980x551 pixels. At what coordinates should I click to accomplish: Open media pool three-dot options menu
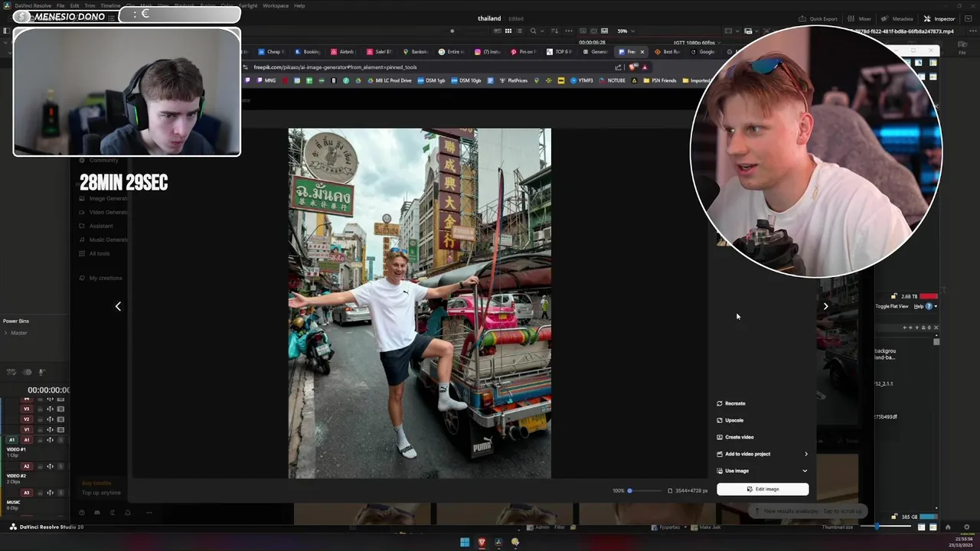click(x=569, y=31)
